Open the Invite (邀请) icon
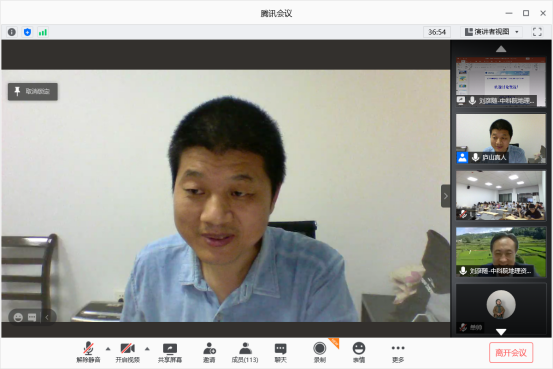This screenshot has height=369, width=553. pos(209,353)
